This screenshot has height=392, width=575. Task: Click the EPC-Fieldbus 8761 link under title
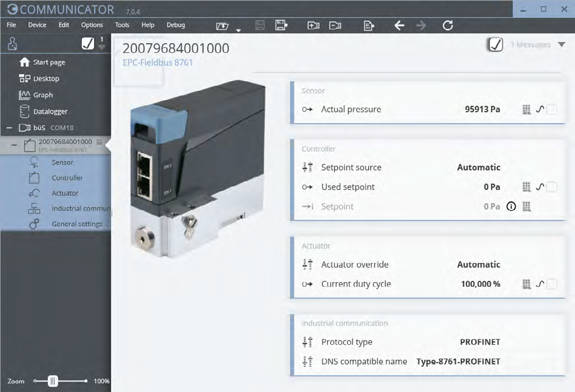pos(158,63)
